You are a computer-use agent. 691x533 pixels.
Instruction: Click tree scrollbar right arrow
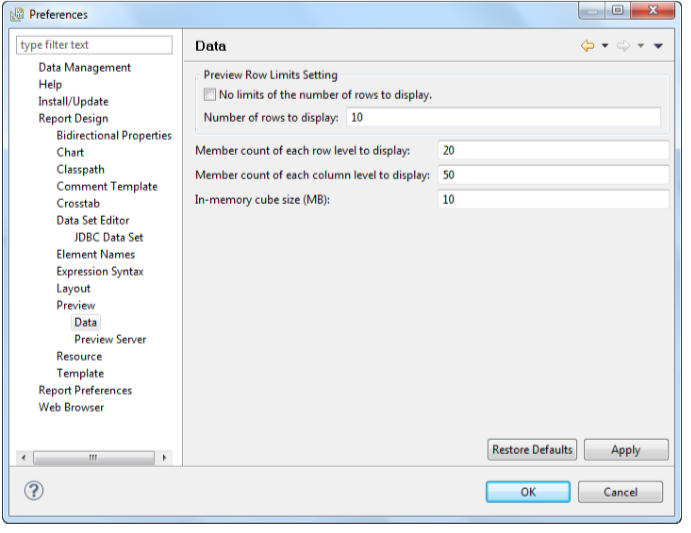(164, 458)
